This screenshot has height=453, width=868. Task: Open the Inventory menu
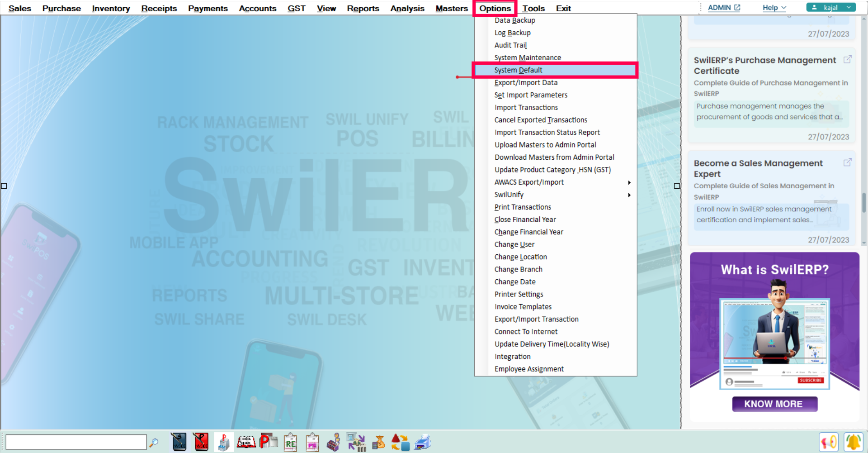pos(111,8)
